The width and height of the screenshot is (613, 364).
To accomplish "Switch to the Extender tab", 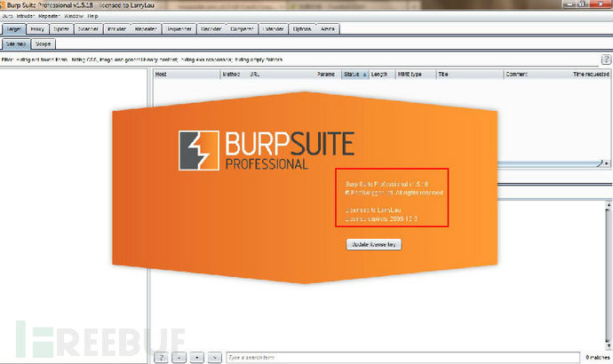I will tap(274, 29).
